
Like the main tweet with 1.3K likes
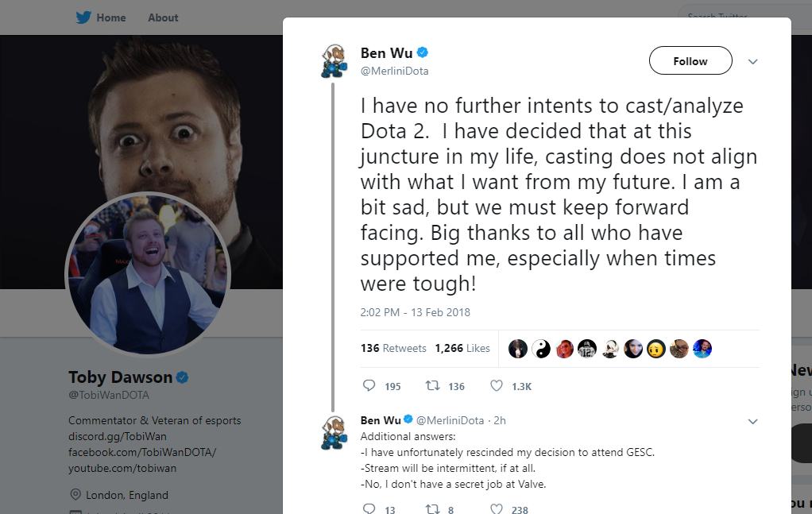[497, 386]
